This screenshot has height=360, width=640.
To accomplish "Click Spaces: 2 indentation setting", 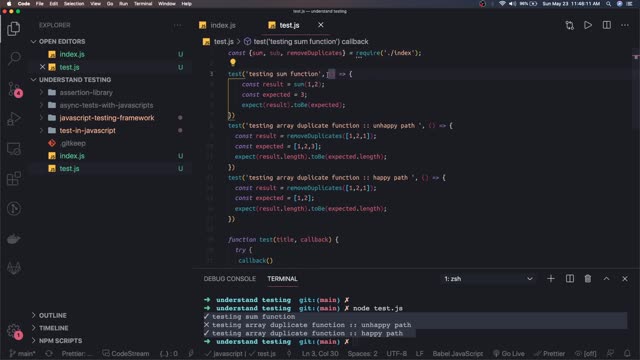I will (x=362, y=353).
